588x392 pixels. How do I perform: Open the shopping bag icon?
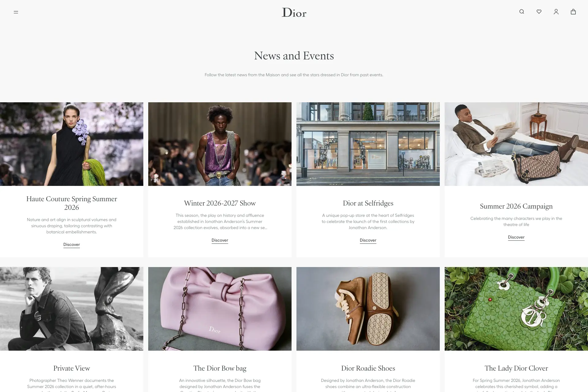pyautogui.click(x=573, y=12)
